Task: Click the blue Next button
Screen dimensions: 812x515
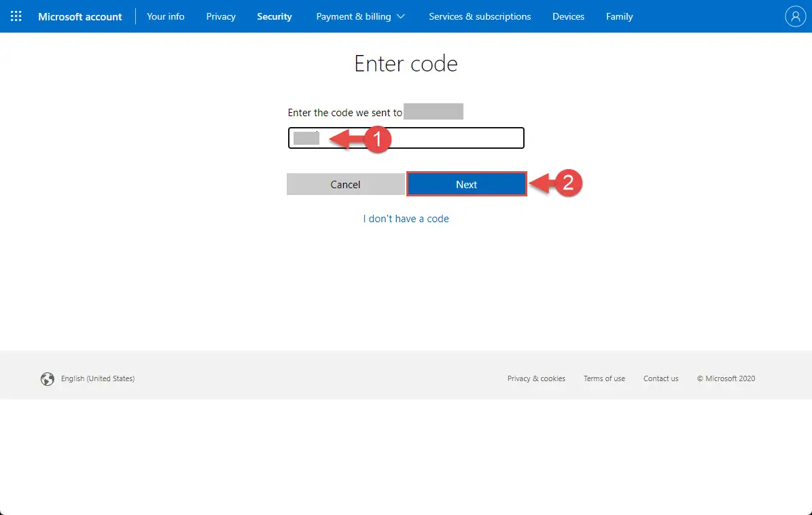Action: [x=466, y=184]
